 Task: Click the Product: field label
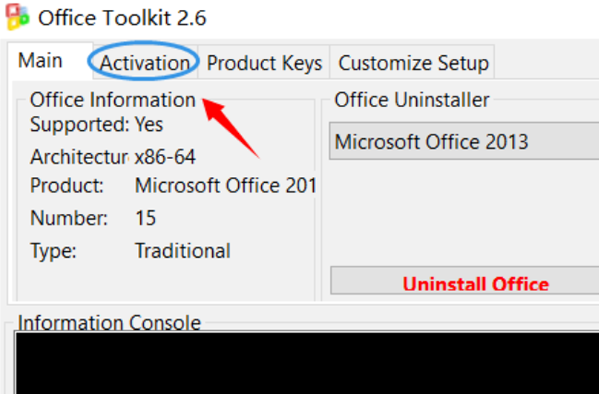click(x=67, y=185)
